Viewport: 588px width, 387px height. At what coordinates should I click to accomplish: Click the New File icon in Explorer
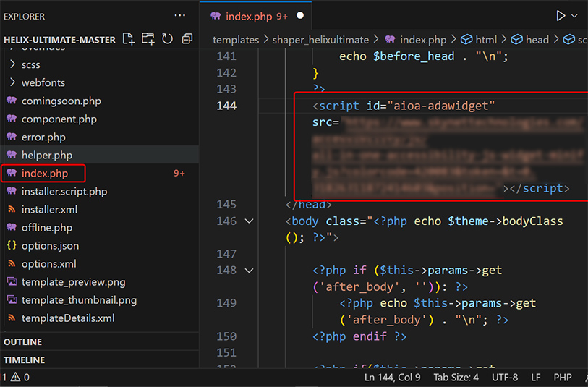(129, 39)
